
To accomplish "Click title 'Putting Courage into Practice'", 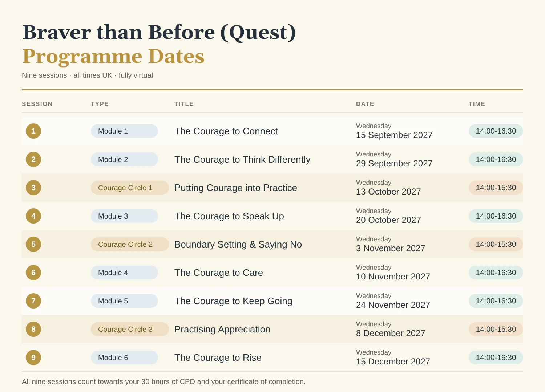I will pyautogui.click(x=236, y=188).
